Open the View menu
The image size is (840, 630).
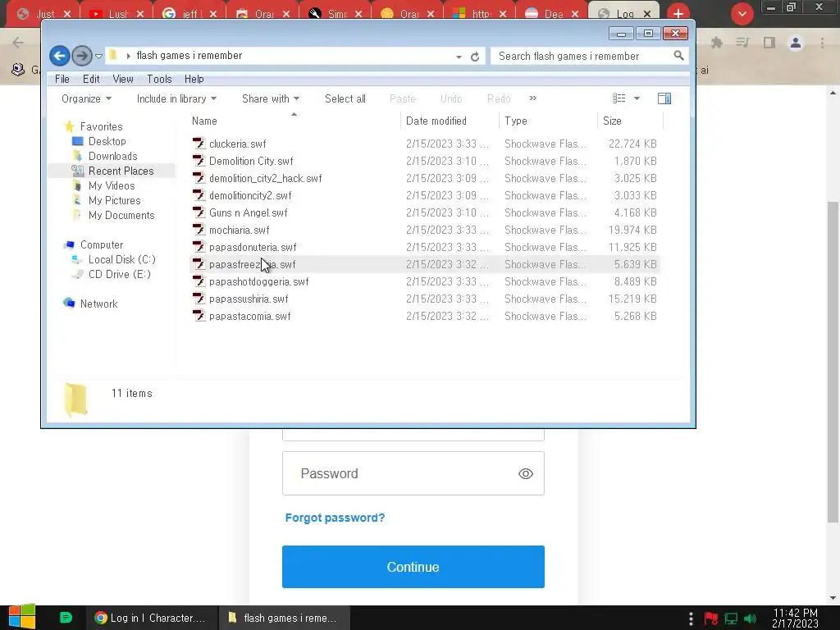123,80
